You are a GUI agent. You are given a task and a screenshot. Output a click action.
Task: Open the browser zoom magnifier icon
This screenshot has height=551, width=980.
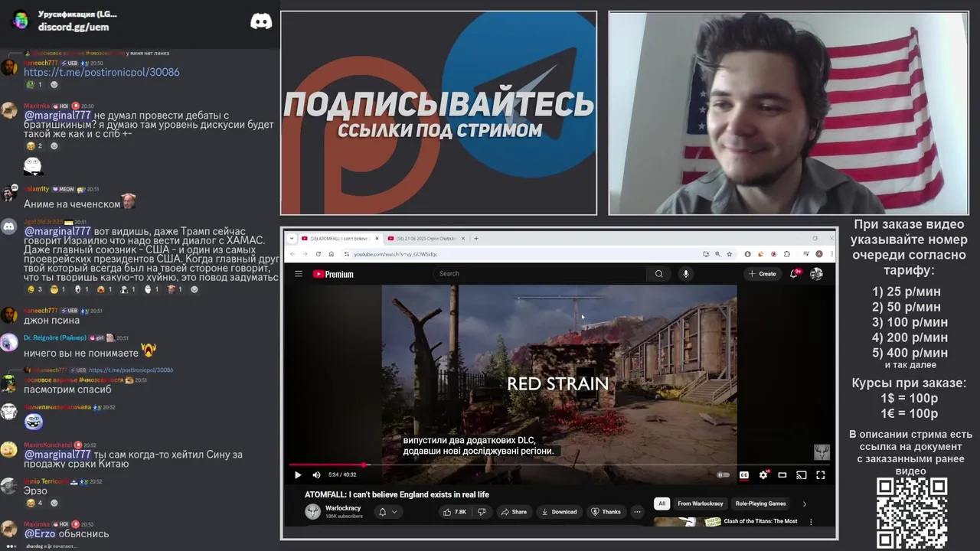click(x=717, y=254)
